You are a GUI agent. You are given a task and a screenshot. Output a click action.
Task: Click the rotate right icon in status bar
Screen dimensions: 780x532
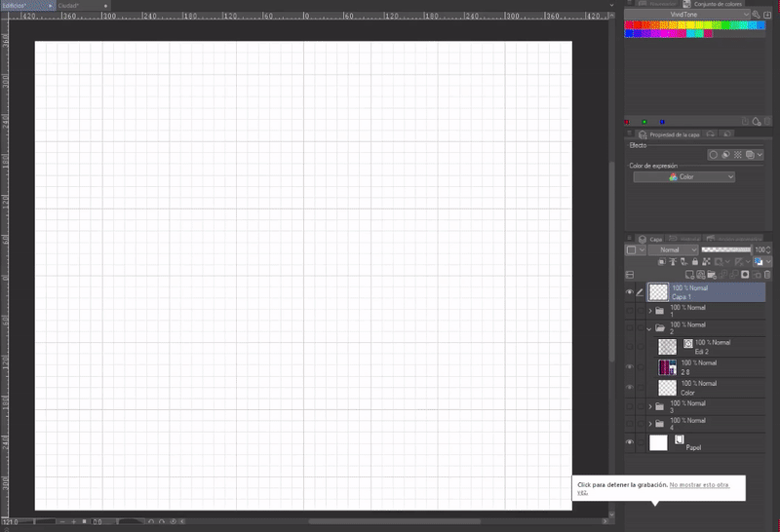(162, 521)
